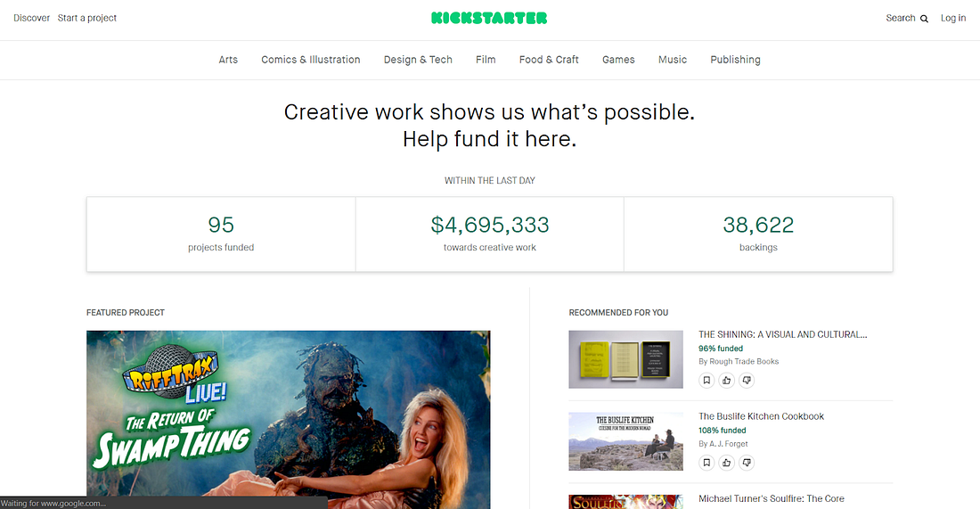Open the RiffTrax Swamp Thing featured image
This screenshot has width=980, height=509.
coord(288,420)
